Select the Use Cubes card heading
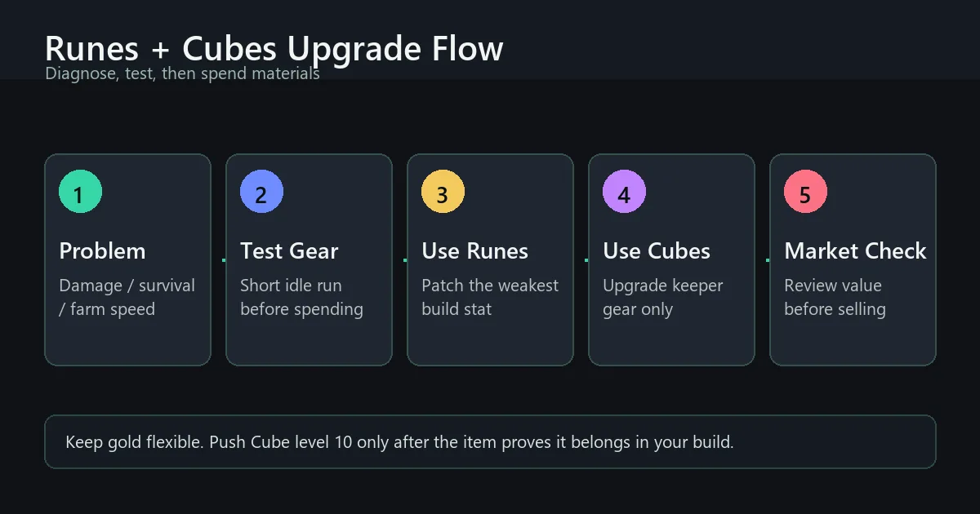Viewport: 980px width, 514px height. click(x=657, y=250)
